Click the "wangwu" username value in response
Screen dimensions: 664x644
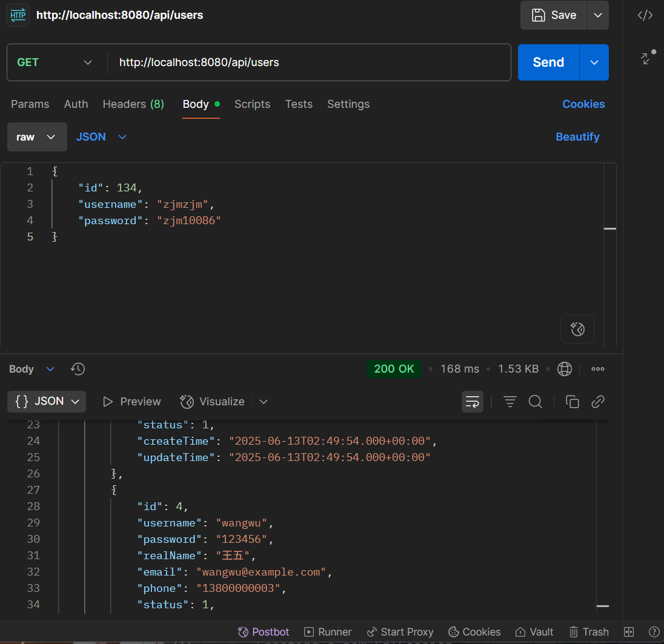[241, 523]
